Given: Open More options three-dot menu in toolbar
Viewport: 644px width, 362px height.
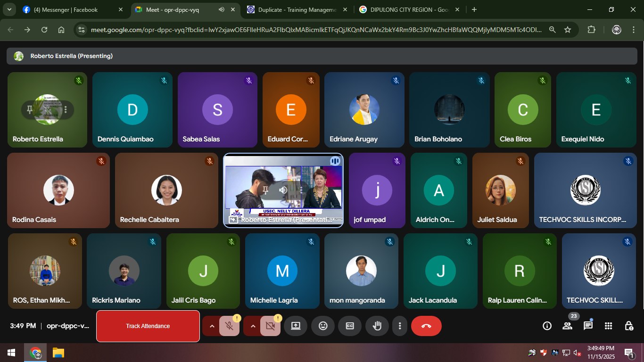Looking at the screenshot, I should (400, 326).
